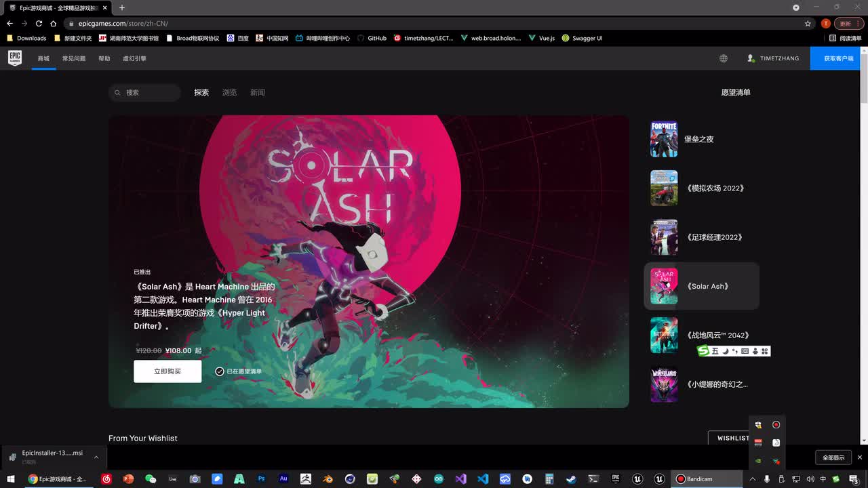Viewport: 868px width, 488px height.
Task: Open the 帮助 help menu item
Action: click(104, 58)
